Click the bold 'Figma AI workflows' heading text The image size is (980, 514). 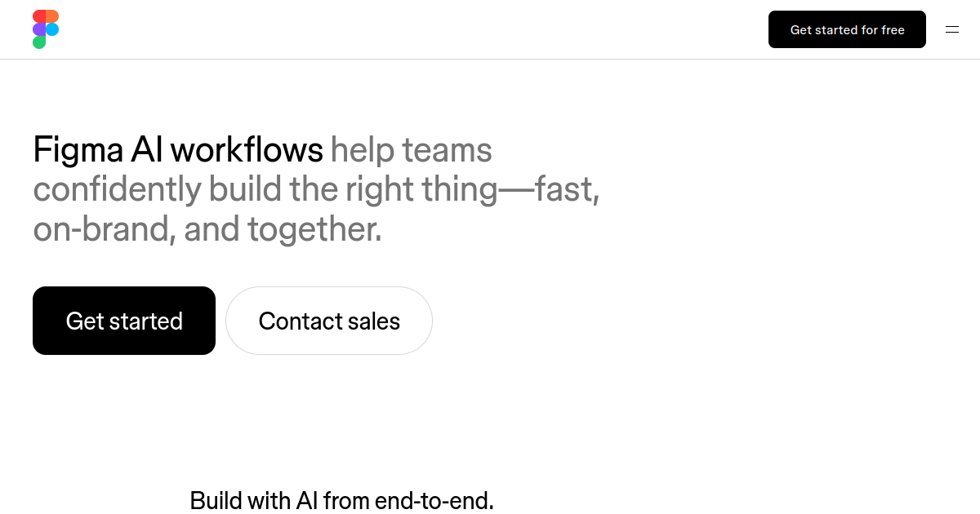178,150
